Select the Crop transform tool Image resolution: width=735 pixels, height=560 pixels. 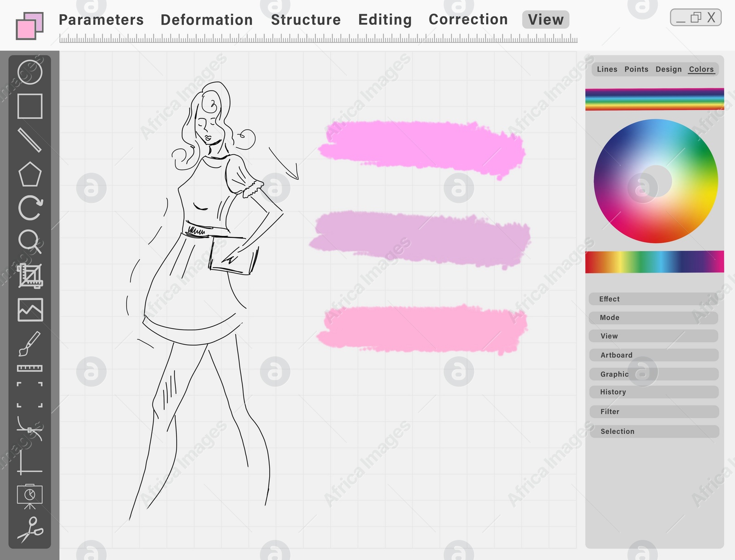pyautogui.click(x=30, y=276)
